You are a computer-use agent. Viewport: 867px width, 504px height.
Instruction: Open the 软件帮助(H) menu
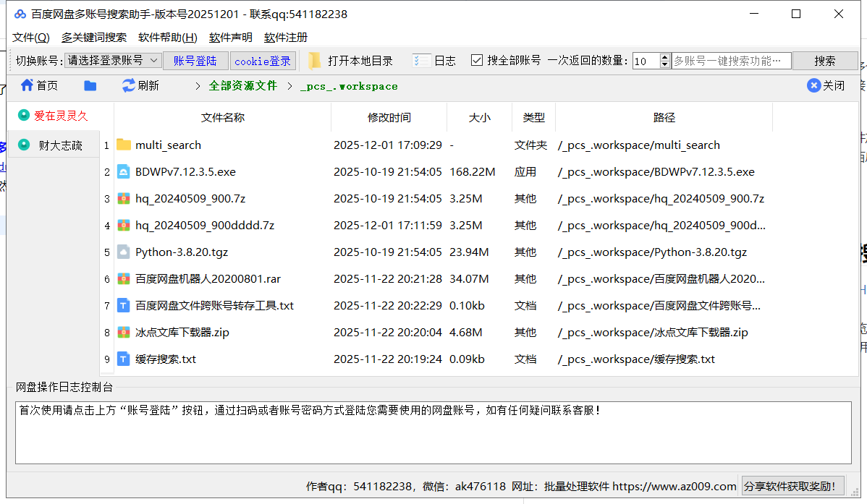click(x=167, y=38)
